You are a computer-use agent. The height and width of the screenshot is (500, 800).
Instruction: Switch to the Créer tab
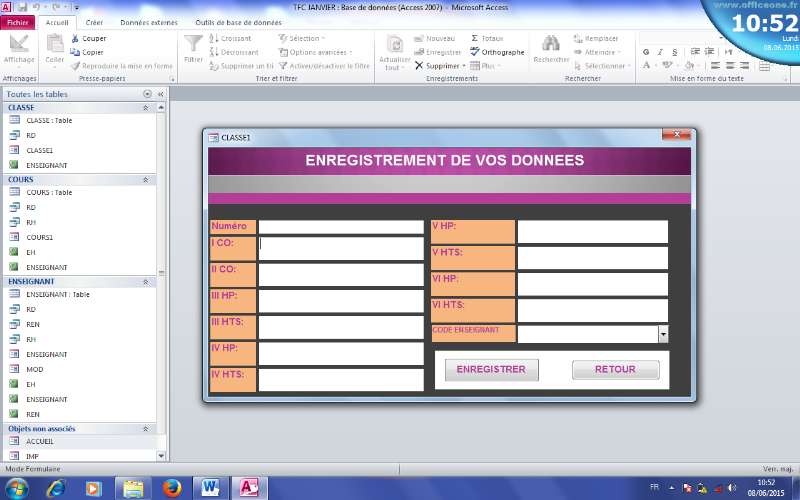(x=94, y=22)
